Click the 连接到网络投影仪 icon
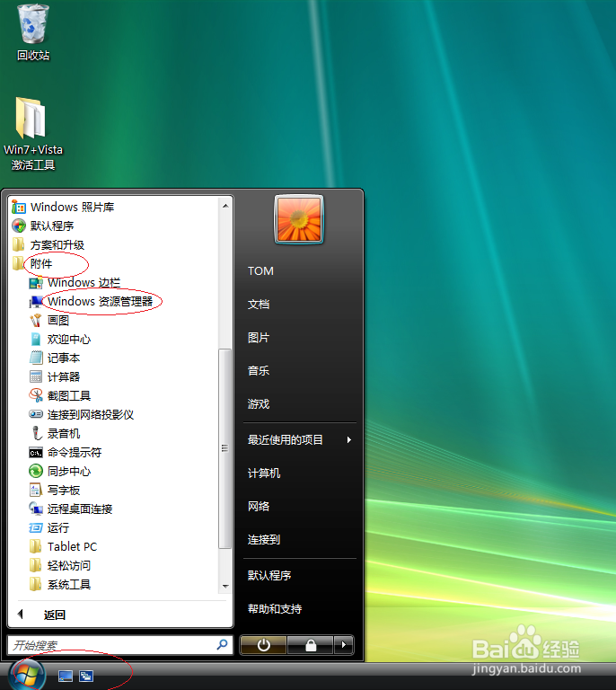The height and width of the screenshot is (690, 616). coord(36,414)
